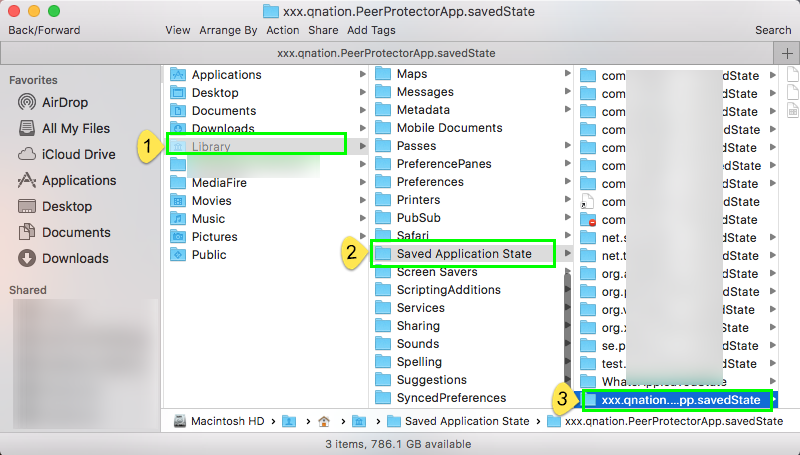
Task: Click the Search toolbar item
Action: 773,30
